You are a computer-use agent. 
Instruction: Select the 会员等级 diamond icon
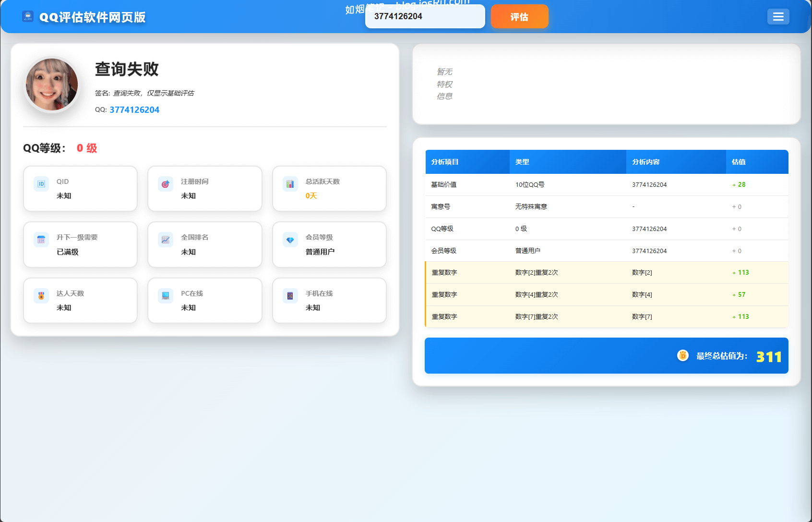[290, 240]
